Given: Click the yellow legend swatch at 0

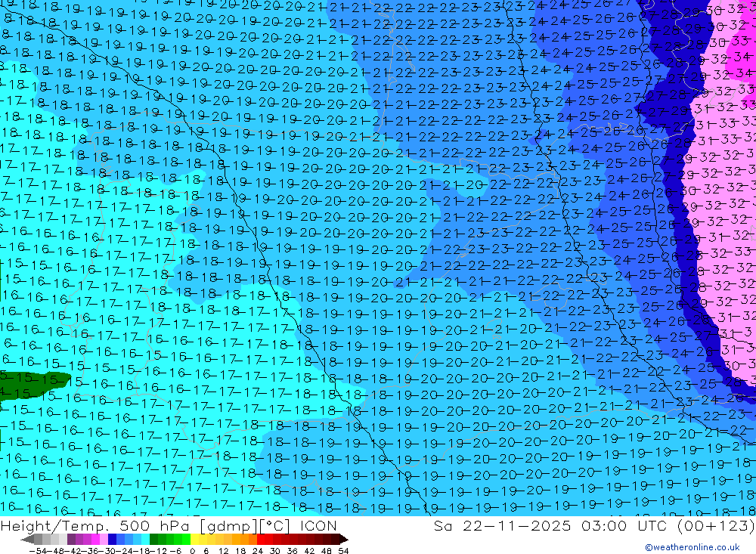Looking at the screenshot, I should pos(194,539).
